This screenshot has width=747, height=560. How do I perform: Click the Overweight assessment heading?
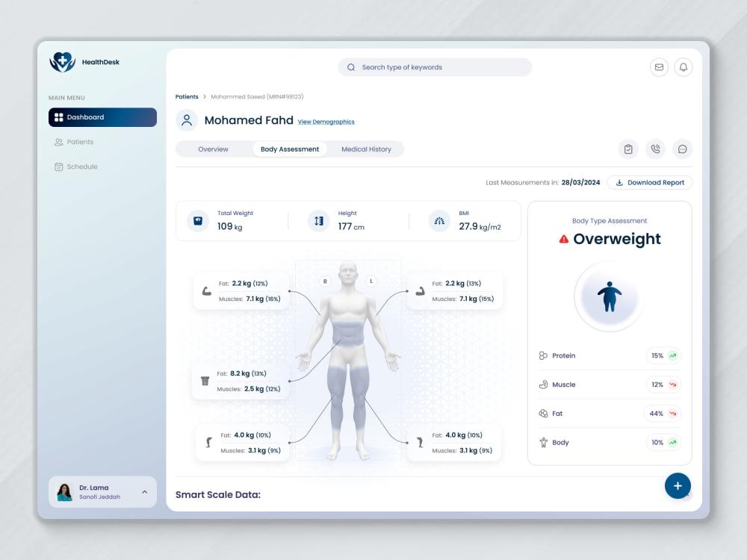(x=617, y=239)
